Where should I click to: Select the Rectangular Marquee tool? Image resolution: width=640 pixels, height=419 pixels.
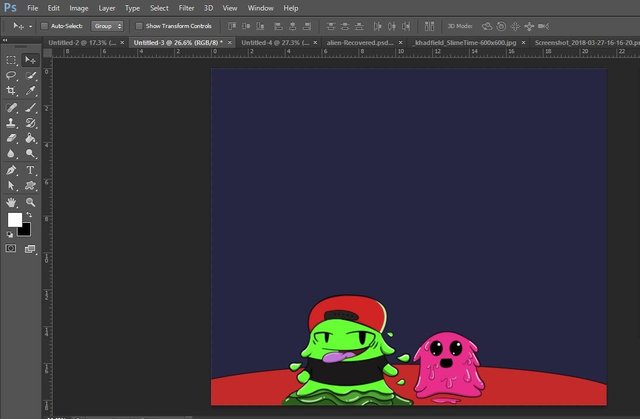click(11, 60)
